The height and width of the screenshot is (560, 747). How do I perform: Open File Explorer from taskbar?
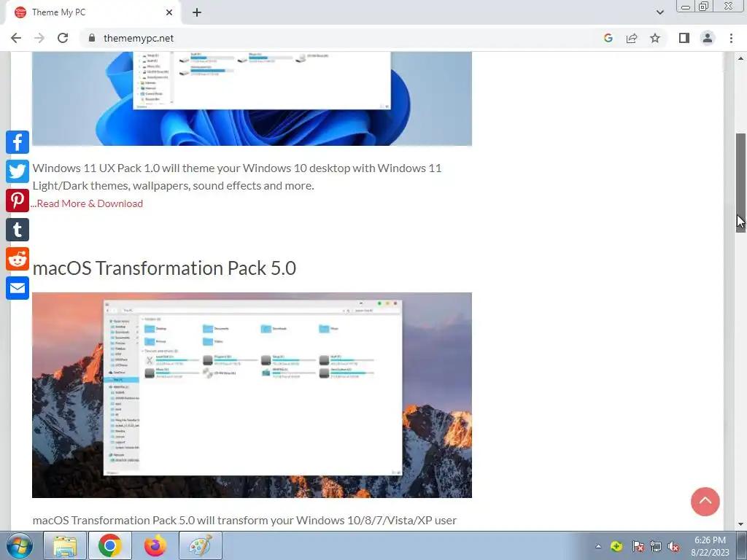point(65,545)
